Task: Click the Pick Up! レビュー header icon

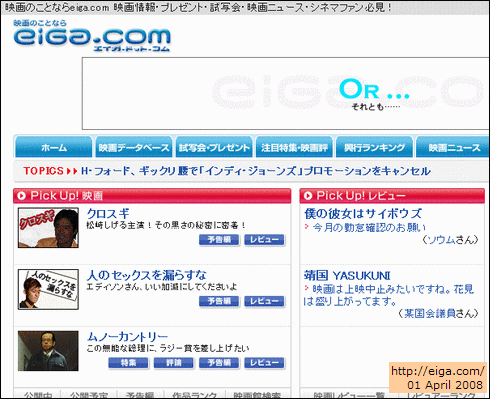Action: coord(308,196)
